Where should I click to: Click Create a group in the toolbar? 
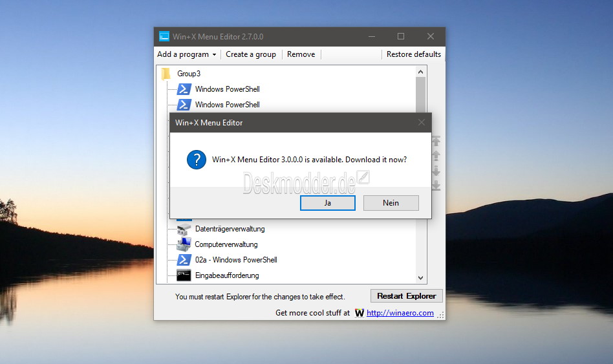coord(251,54)
